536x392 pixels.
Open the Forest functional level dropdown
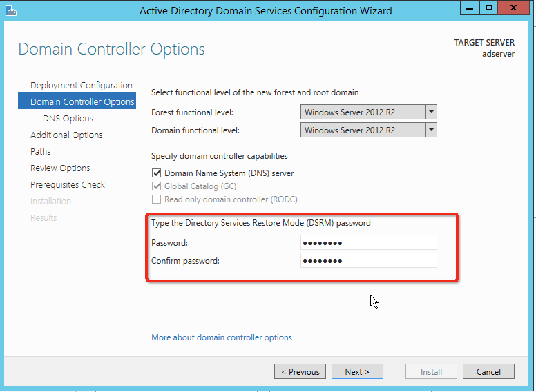[431, 112]
